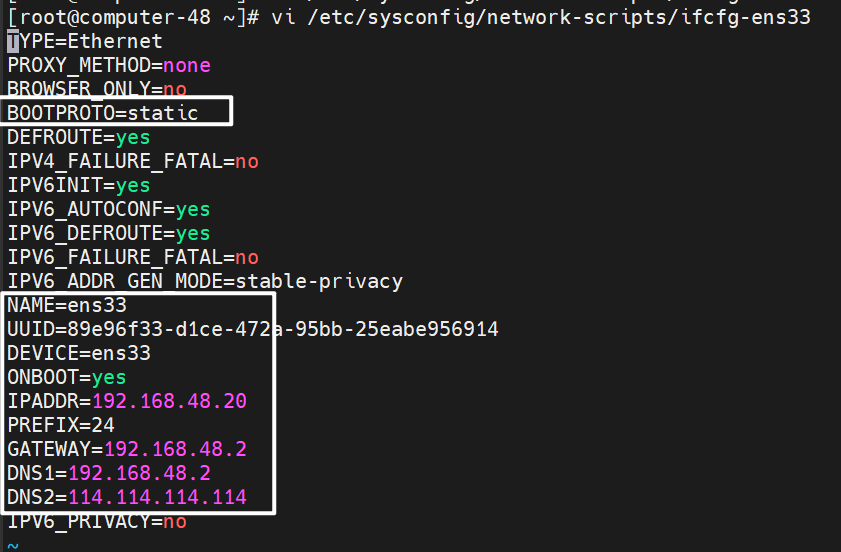841x552 pixels.
Task: Click the IPV6_PRIVACY=no line
Action: point(97,521)
